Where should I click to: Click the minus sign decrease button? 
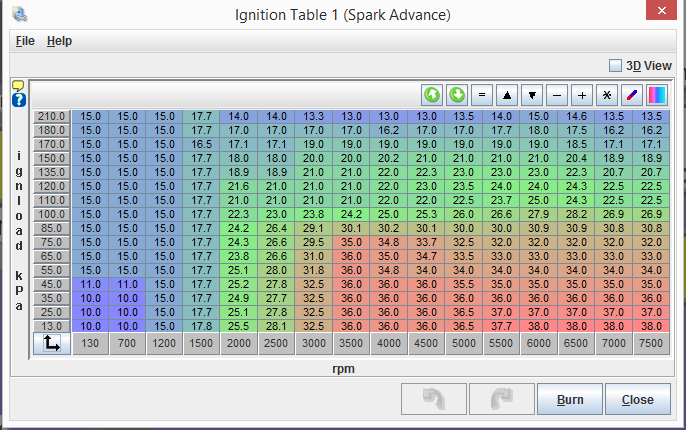pyautogui.click(x=557, y=95)
